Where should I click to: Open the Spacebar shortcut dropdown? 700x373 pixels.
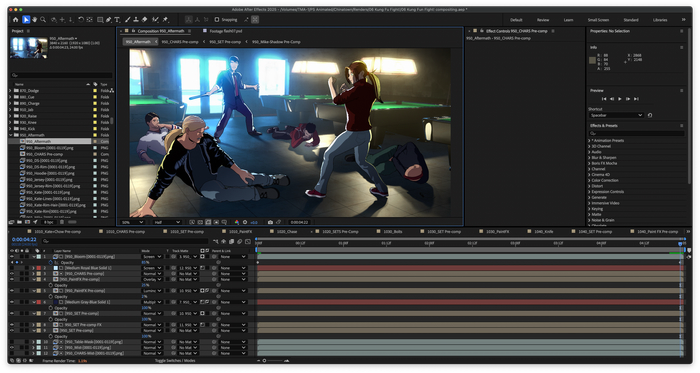616,115
